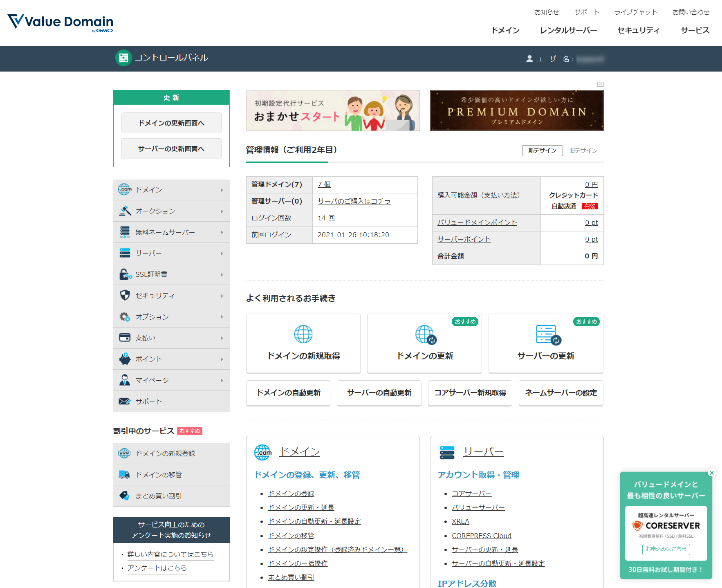Image resolution: width=722 pixels, height=588 pixels.
Task: Click お申込みはこちら in CORESERVER popup
Action: tap(666, 549)
